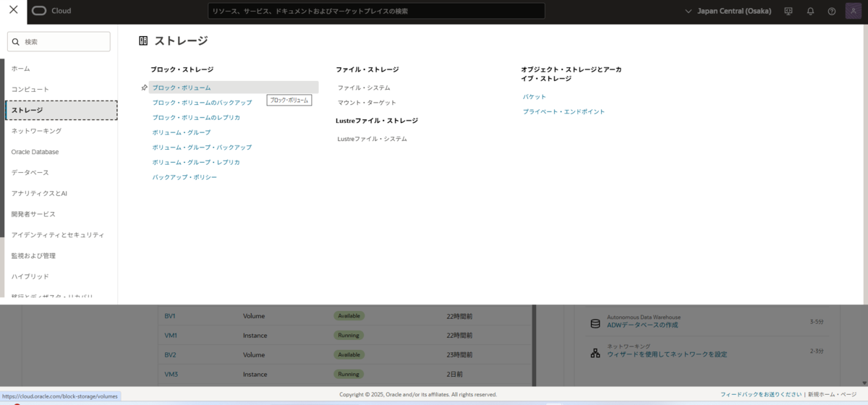Click the ブロック・ストレージ section heading
The image size is (868, 405).
(182, 69)
